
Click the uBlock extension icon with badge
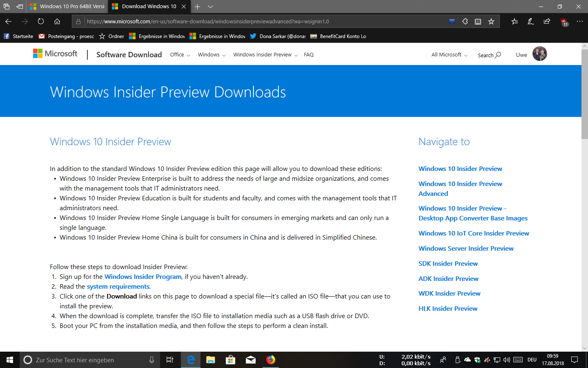pyautogui.click(x=564, y=22)
